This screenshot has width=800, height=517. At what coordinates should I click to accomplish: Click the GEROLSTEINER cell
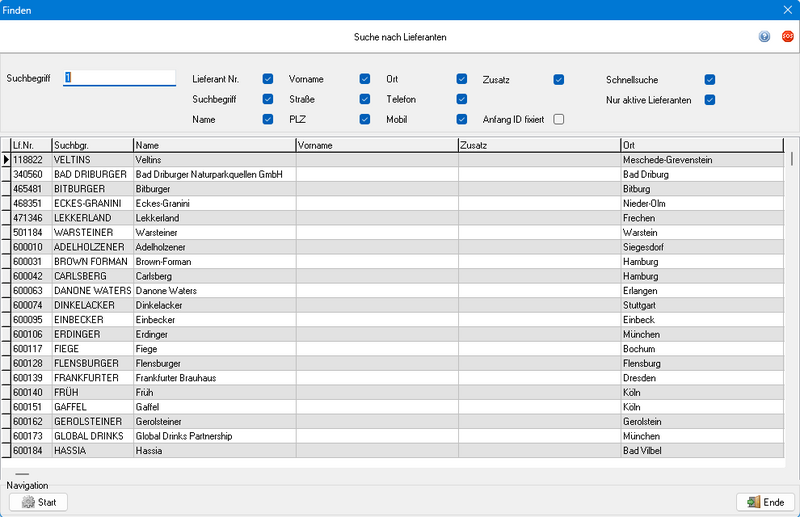(92, 422)
